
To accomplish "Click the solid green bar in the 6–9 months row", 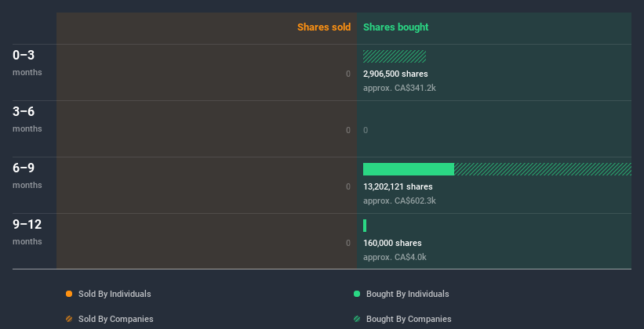I will pyautogui.click(x=409, y=169).
